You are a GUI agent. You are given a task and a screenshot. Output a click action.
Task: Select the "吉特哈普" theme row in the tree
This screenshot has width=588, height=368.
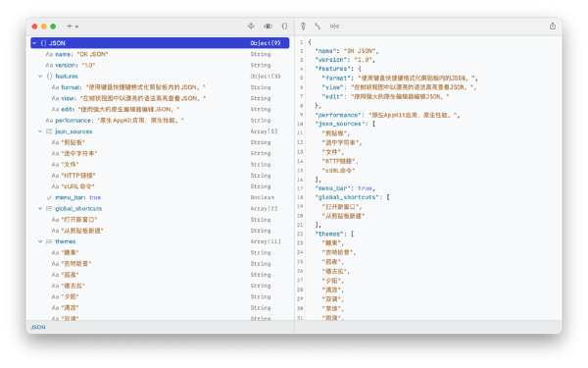pos(160,264)
